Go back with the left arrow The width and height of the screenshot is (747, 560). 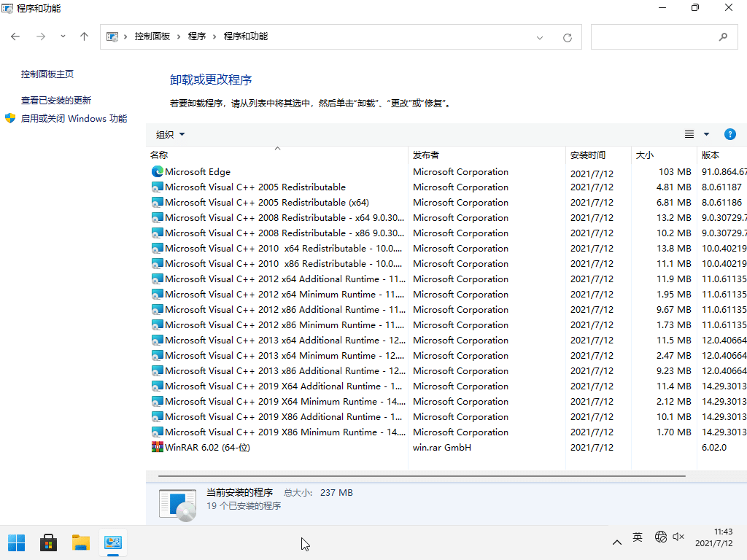click(15, 36)
